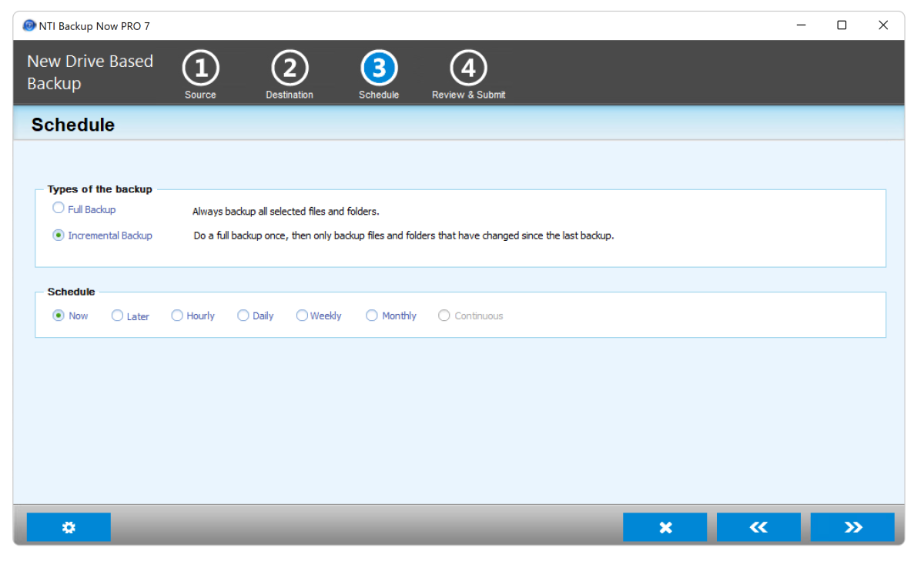
Task: Select the Weekly schedule option
Action: pyautogui.click(x=302, y=316)
